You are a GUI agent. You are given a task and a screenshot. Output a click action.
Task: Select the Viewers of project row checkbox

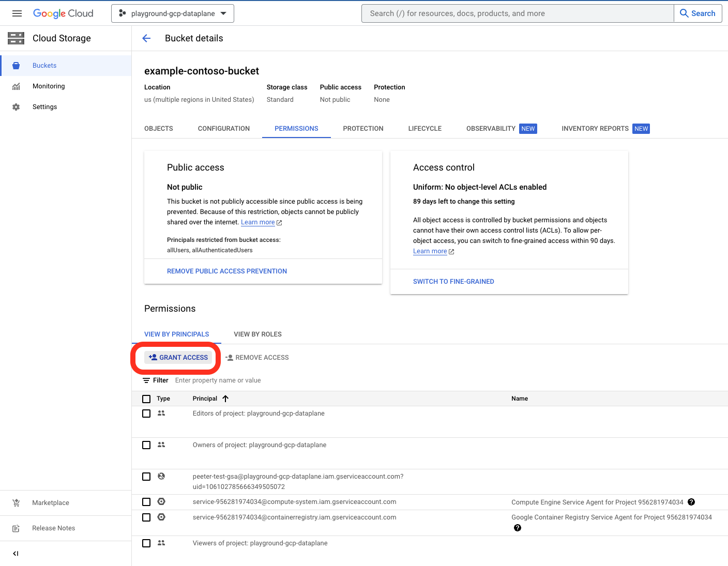146,543
